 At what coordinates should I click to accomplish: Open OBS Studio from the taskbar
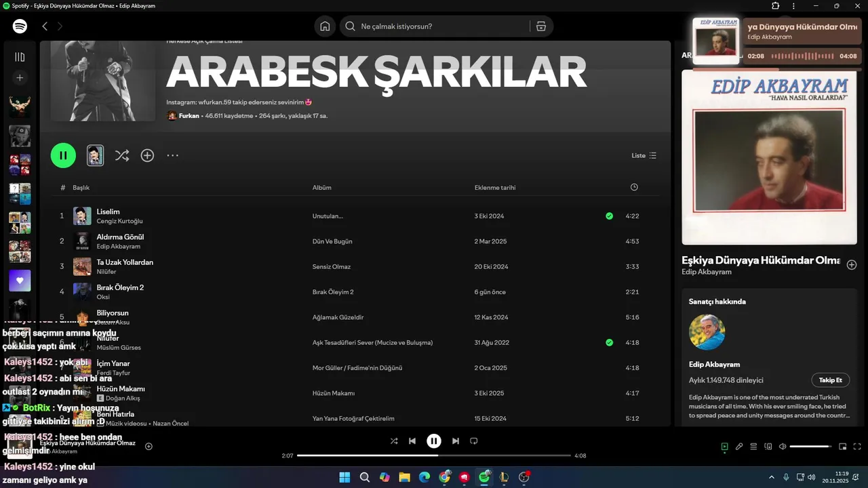(x=524, y=477)
